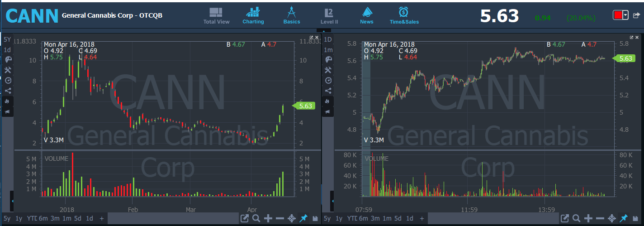
Task: Zoom out on right chart with minus icon
Action: pos(600,219)
